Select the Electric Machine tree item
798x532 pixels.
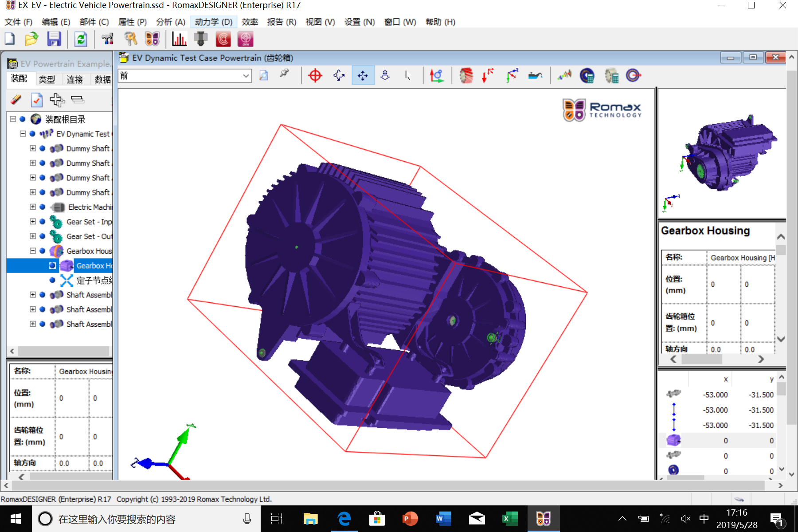[90, 207]
